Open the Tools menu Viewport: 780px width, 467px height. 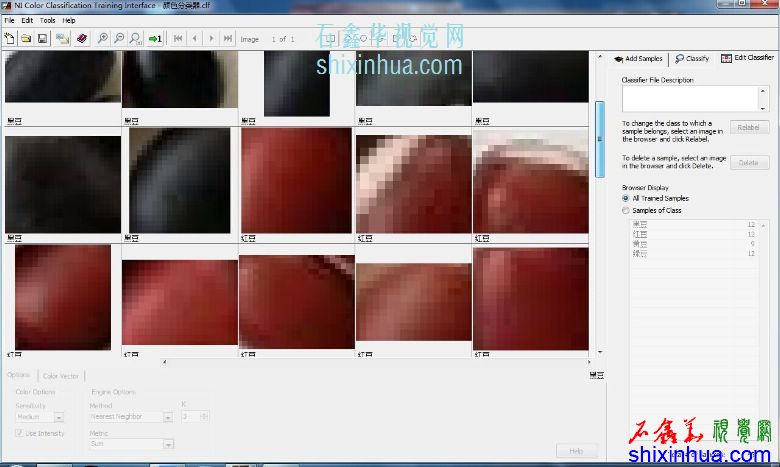[47, 20]
